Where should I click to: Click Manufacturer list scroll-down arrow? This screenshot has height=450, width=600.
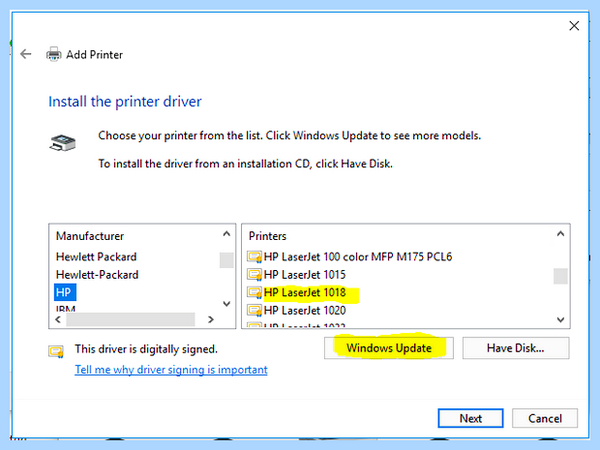pyautogui.click(x=227, y=304)
